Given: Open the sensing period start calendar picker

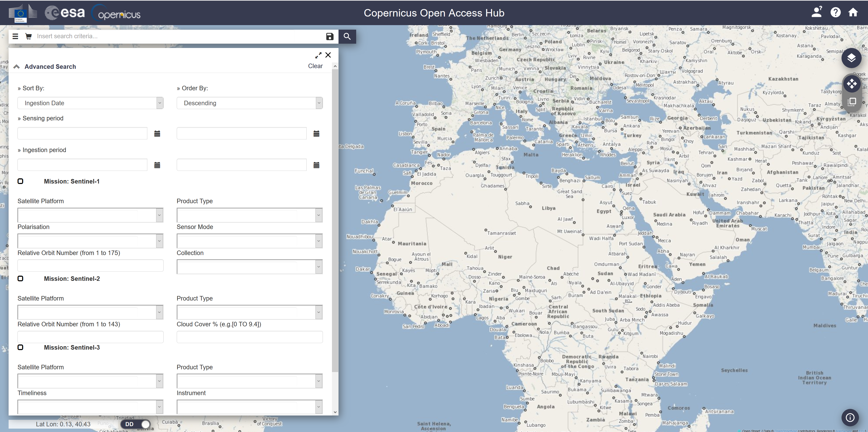Looking at the screenshot, I should click(157, 134).
